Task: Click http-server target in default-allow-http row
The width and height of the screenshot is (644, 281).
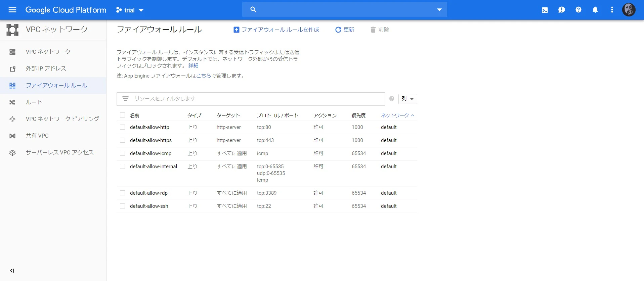Action: tap(229, 127)
